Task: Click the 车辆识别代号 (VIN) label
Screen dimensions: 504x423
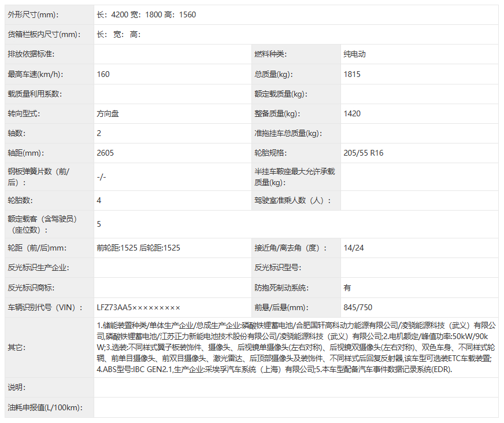Action: coord(45,307)
